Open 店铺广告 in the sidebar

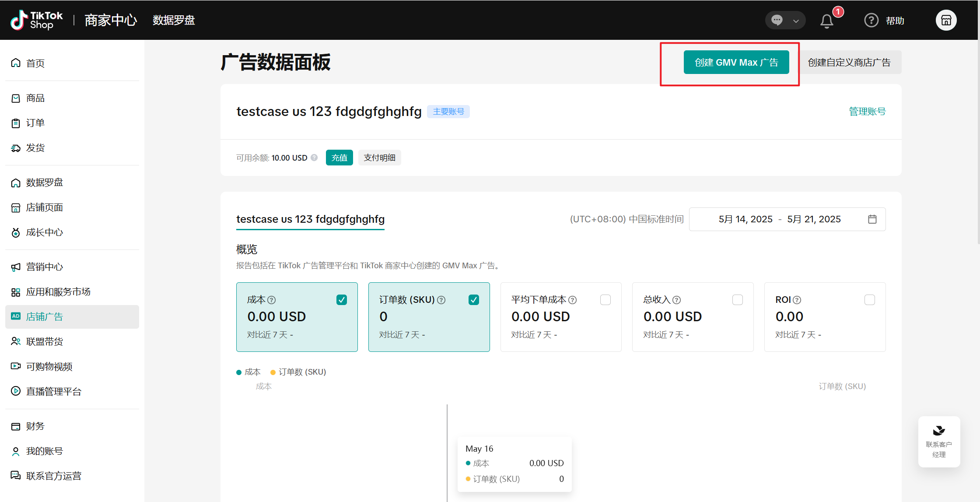pos(45,316)
